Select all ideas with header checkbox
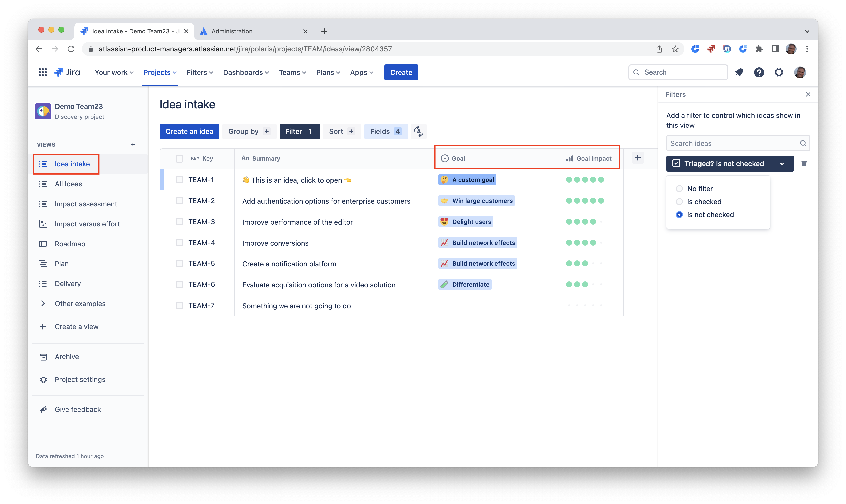Viewport: 846px width, 504px height. [179, 158]
